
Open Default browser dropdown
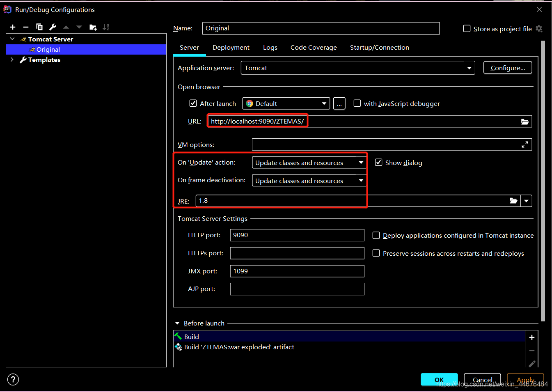286,103
